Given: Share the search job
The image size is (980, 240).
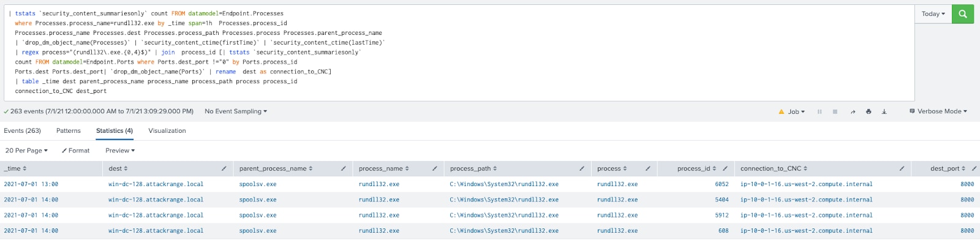Looking at the screenshot, I should (853, 111).
